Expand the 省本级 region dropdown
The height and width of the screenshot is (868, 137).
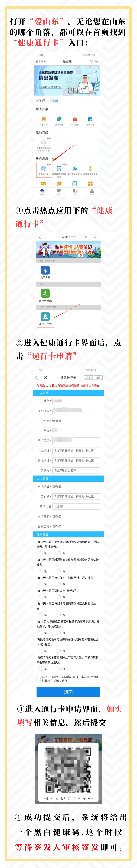[41, 62]
